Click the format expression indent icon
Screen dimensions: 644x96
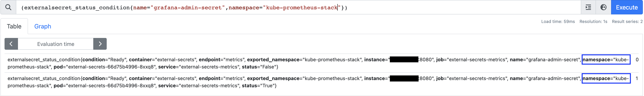tap(588, 7)
